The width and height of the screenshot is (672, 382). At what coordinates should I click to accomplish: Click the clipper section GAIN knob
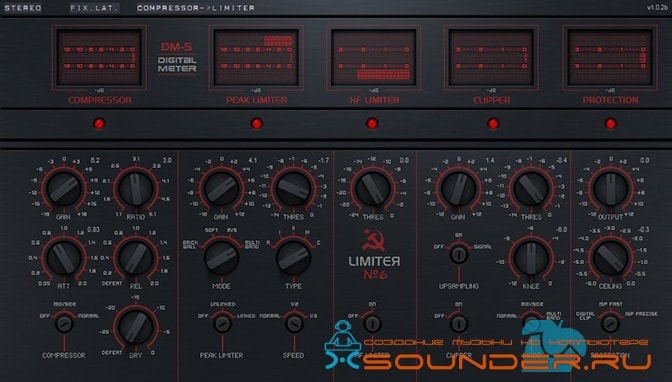point(459,189)
